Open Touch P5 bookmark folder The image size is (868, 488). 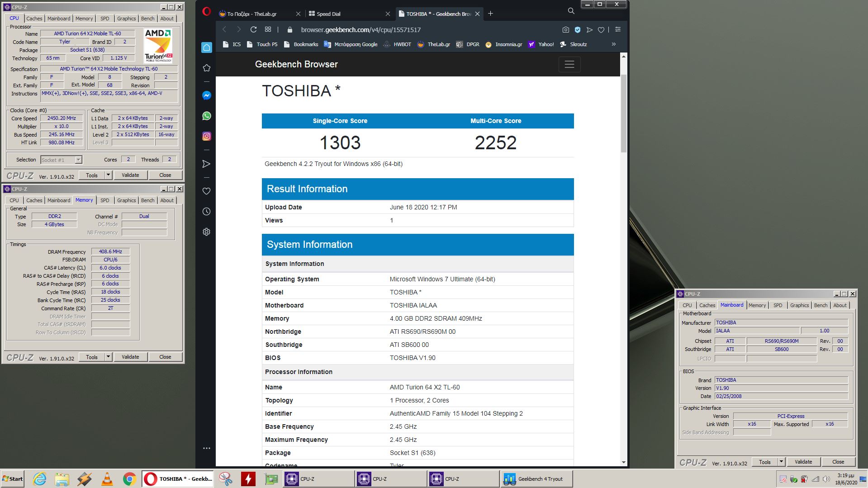pyautogui.click(x=262, y=44)
